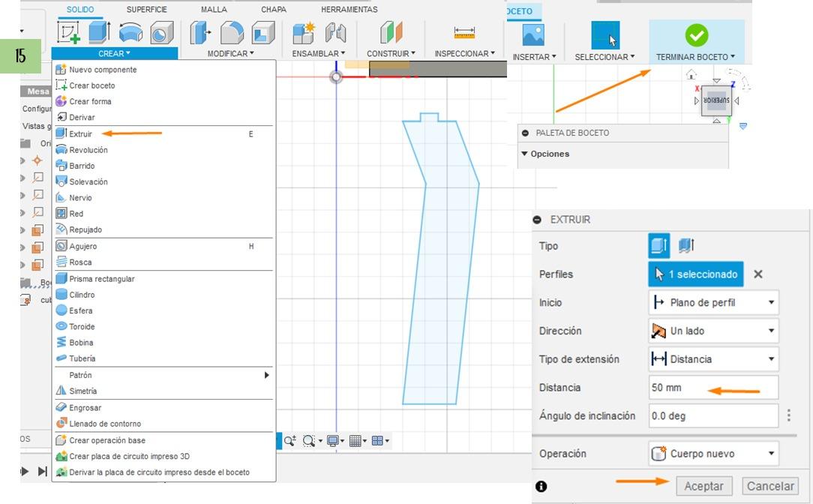The image size is (813, 504).
Task: Switch to the SÓLIDO tab
Action: tap(80, 9)
